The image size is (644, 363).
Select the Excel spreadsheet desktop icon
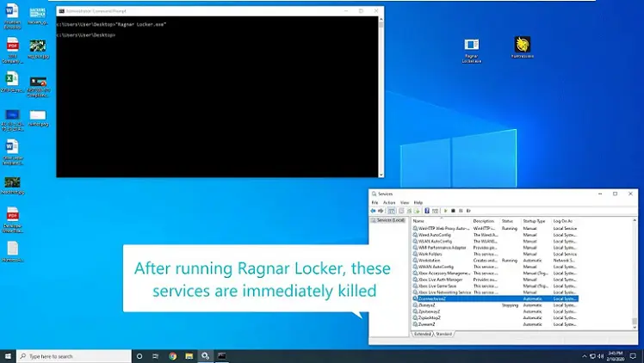(12, 81)
